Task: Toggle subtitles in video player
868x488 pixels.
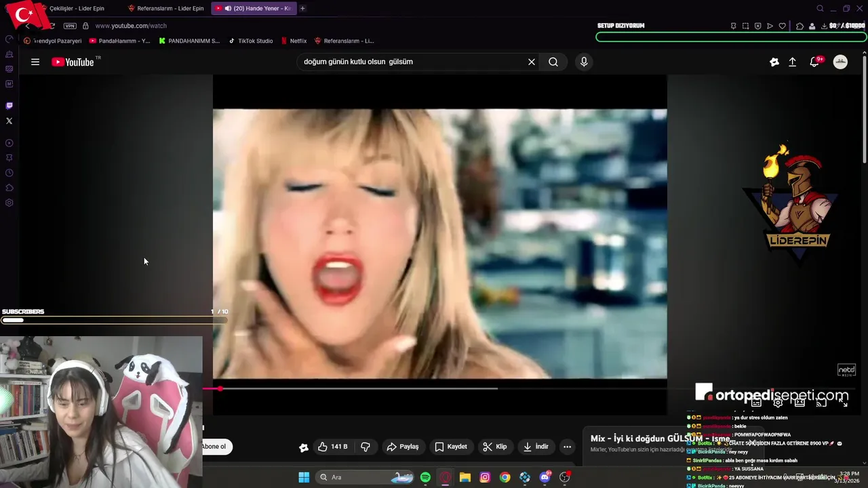Action: tap(756, 403)
